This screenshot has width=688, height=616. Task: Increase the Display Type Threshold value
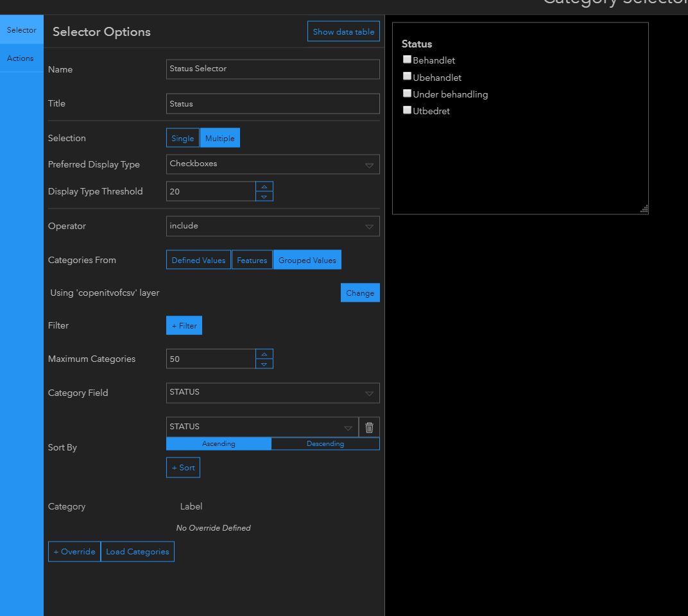(x=264, y=187)
